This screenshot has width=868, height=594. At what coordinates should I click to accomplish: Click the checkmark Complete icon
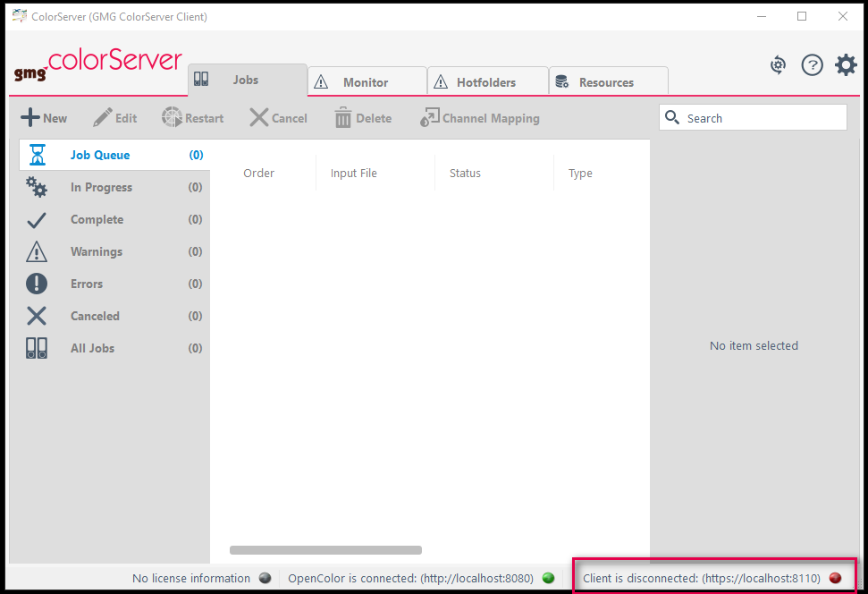(37, 220)
